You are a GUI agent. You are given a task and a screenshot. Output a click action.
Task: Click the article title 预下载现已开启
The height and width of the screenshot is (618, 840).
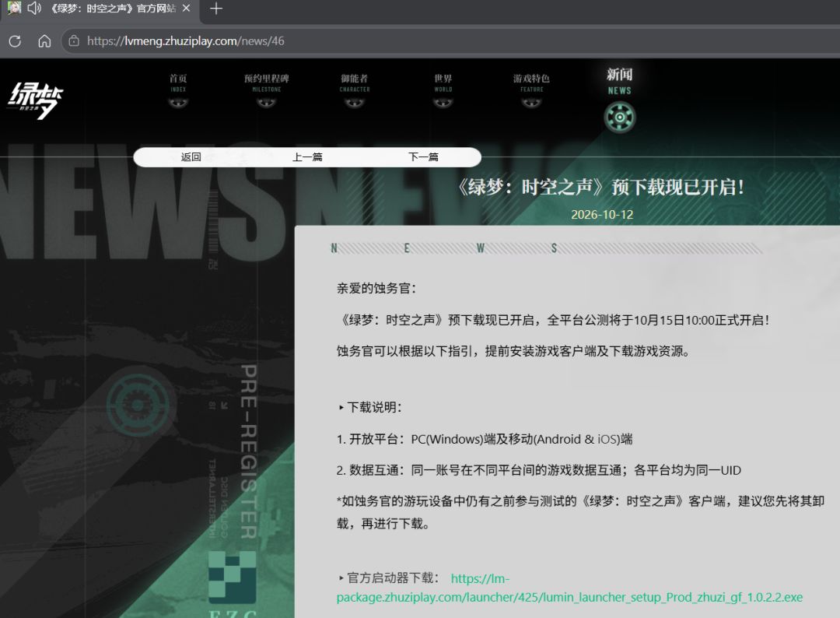pos(601,187)
